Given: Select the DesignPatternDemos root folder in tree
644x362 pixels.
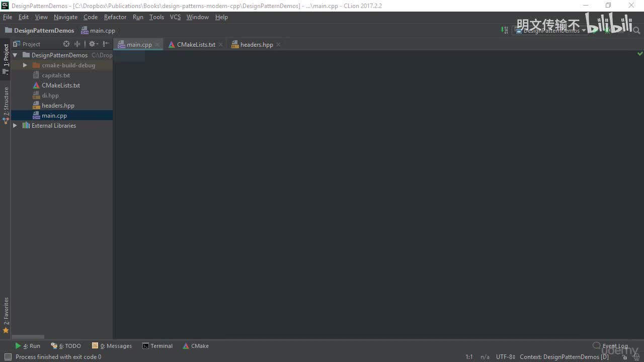Looking at the screenshot, I should 59,55.
